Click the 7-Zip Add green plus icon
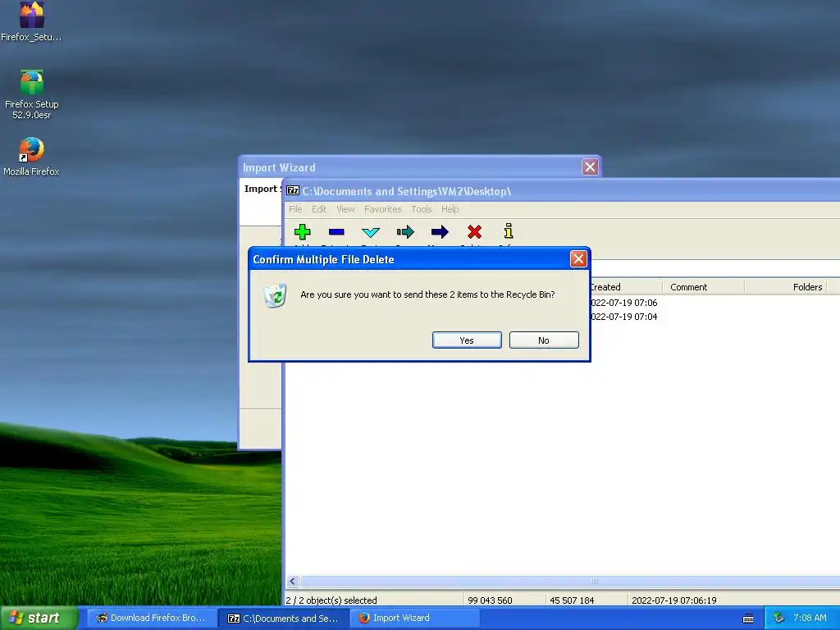Image resolution: width=840 pixels, height=630 pixels. [302, 232]
